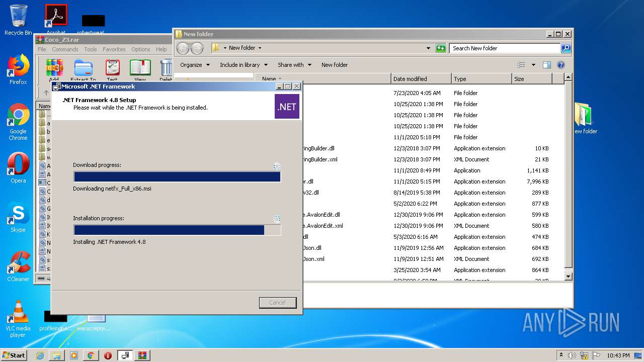Viewport: 644px width, 362px height.
Task: Sort files by Date modified column
Action: 421,79
